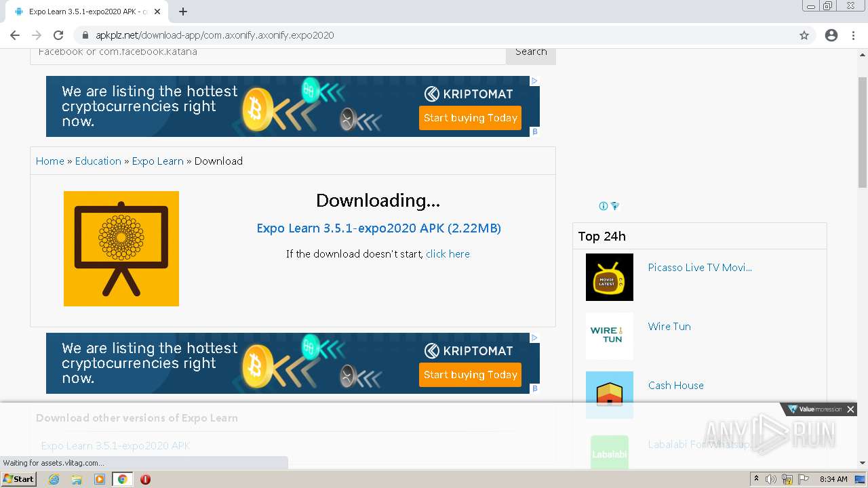Click the Expo Learn app icon image
The height and width of the screenshot is (488, 868).
pyautogui.click(x=121, y=249)
